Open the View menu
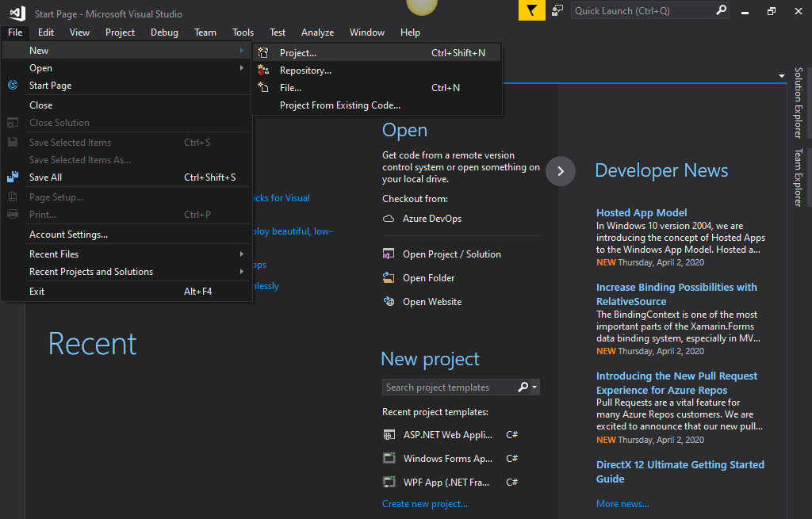 tap(80, 32)
